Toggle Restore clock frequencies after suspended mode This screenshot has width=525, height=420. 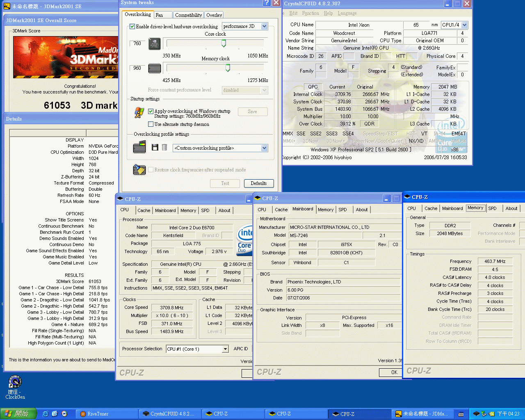151,169
